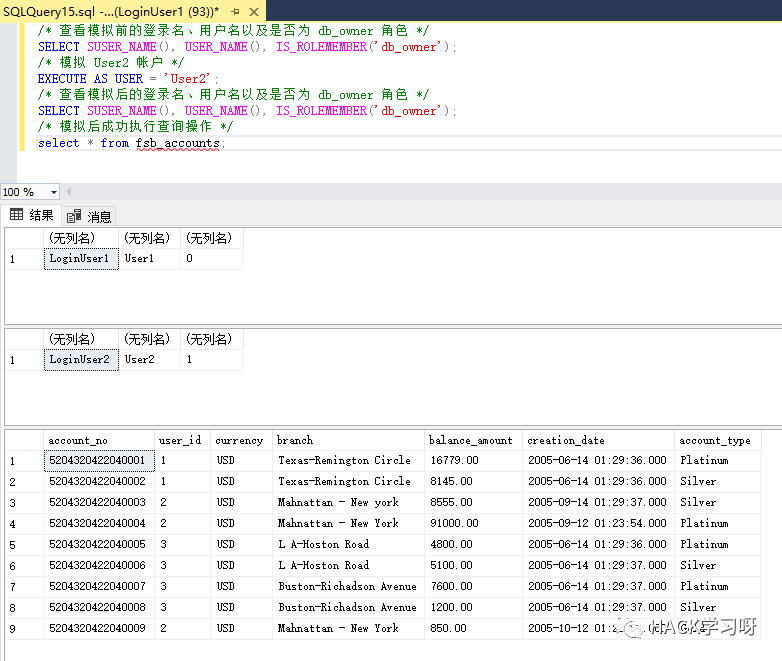The image size is (782, 661).
Task: Select cell 5204320422040008
Action: click(x=99, y=607)
